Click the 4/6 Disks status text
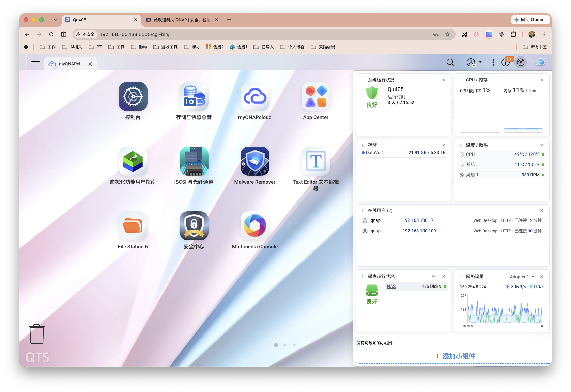571x392 pixels. click(431, 287)
